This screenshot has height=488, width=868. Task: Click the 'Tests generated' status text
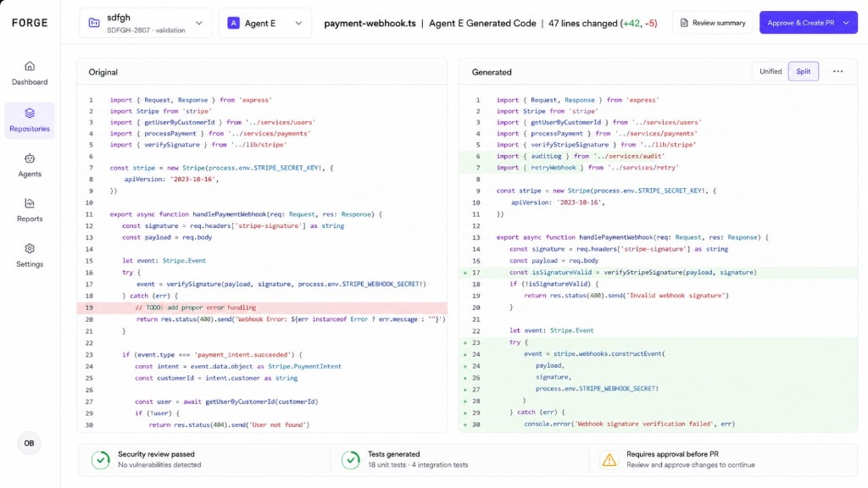[393, 454]
